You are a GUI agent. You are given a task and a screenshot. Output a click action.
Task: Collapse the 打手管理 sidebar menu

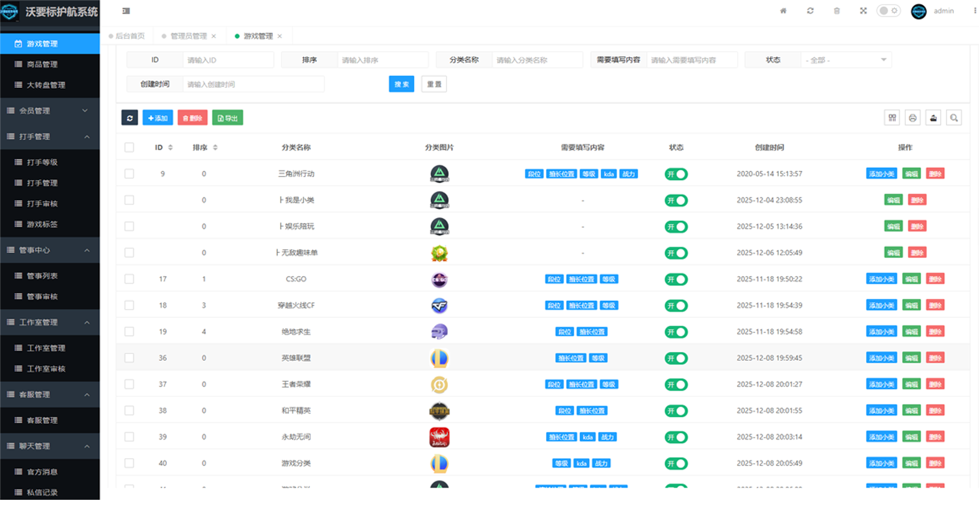[50, 136]
